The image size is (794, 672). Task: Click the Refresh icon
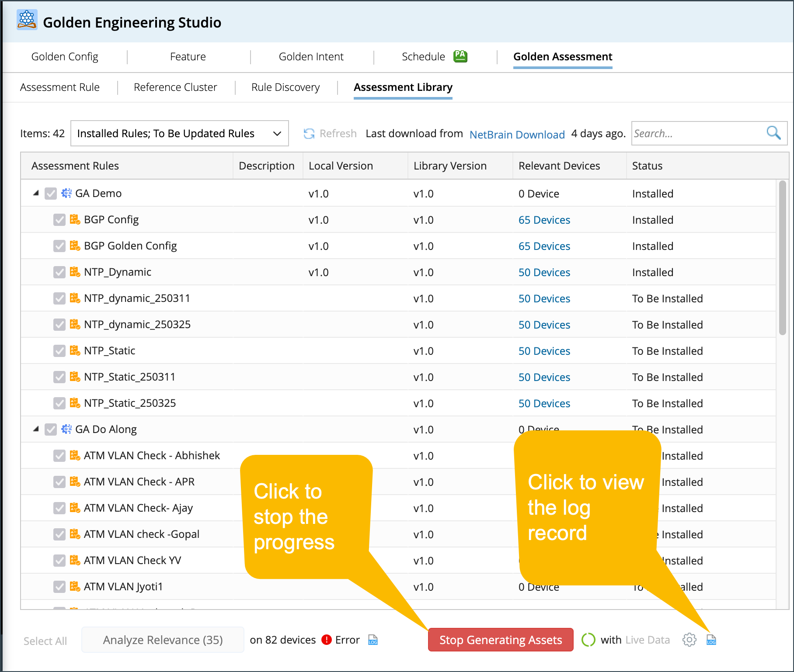click(x=309, y=134)
